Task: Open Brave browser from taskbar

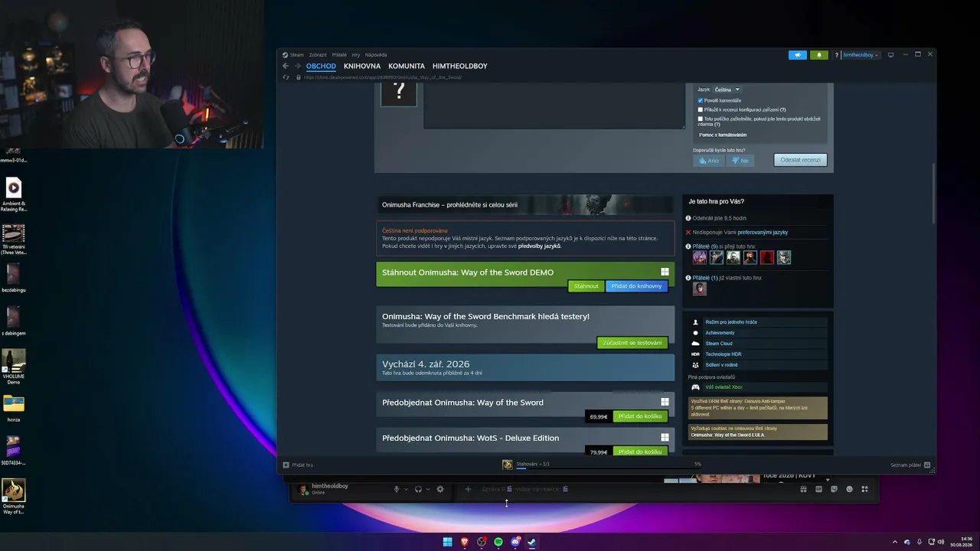Action: tap(465, 542)
